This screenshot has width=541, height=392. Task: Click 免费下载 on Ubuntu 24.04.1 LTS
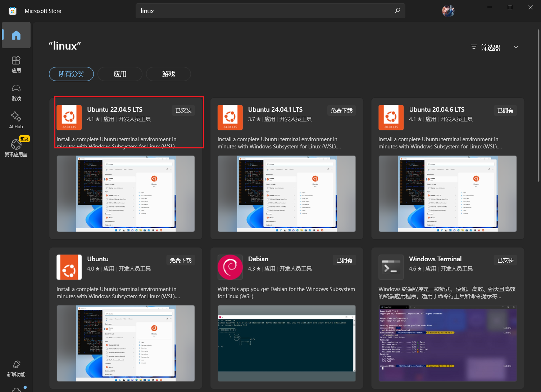342,110
